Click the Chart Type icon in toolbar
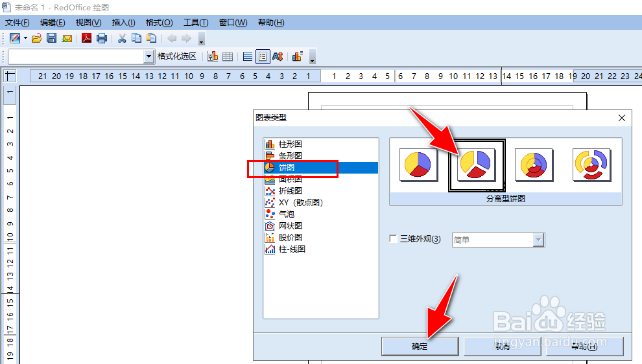 point(213,56)
